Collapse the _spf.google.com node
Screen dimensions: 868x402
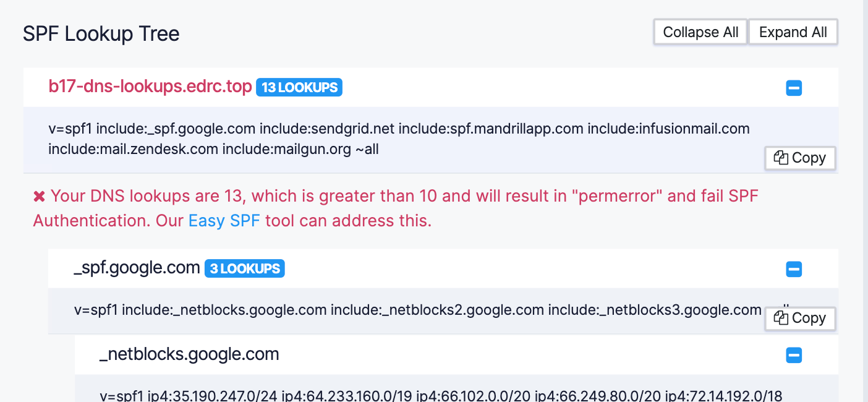[x=794, y=269]
